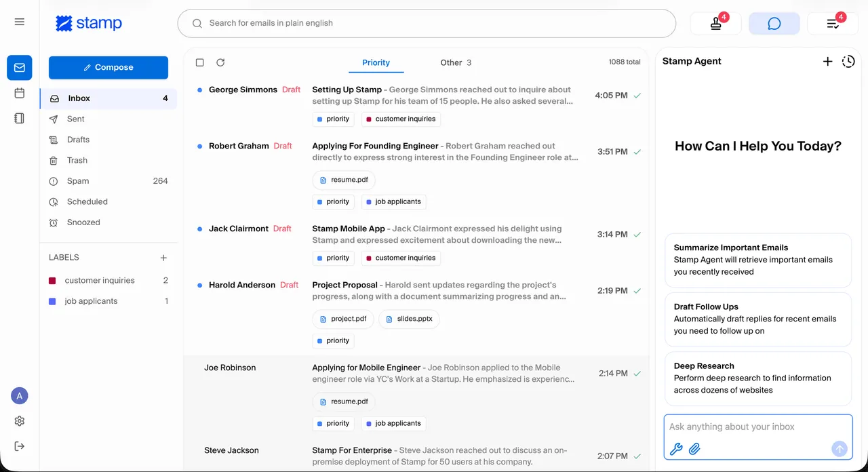Click checkmark on Steve Jackson email

point(637,456)
